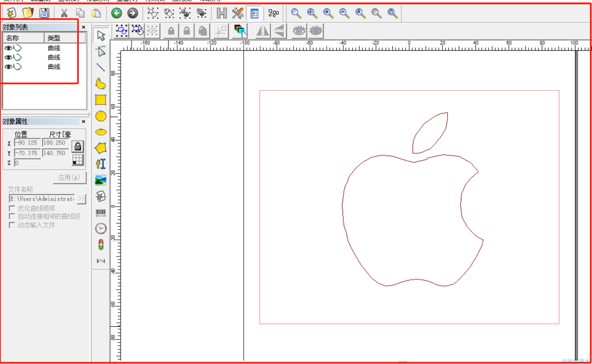Undo with the green left-arrow icon
Screen dimensions: 592x364
(x=117, y=13)
